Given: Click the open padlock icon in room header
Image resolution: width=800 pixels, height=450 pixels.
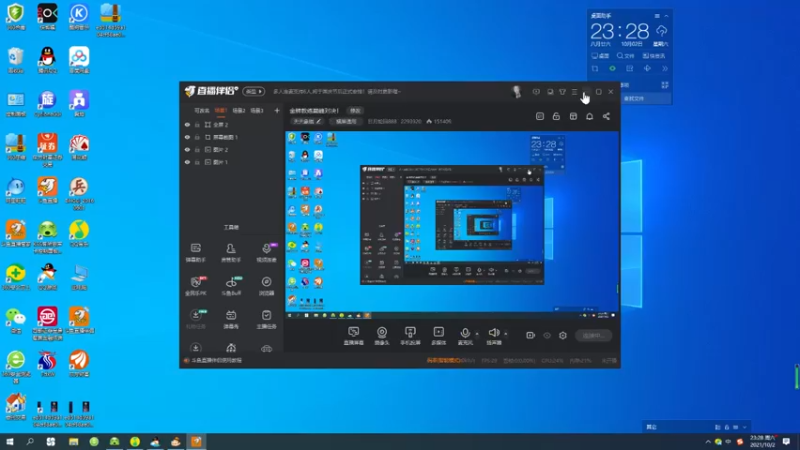Looking at the screenshot, I should pos(556,116).
